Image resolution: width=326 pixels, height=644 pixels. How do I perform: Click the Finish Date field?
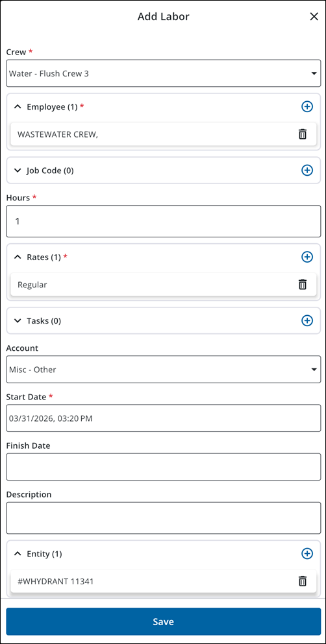[x=163, y=466]
